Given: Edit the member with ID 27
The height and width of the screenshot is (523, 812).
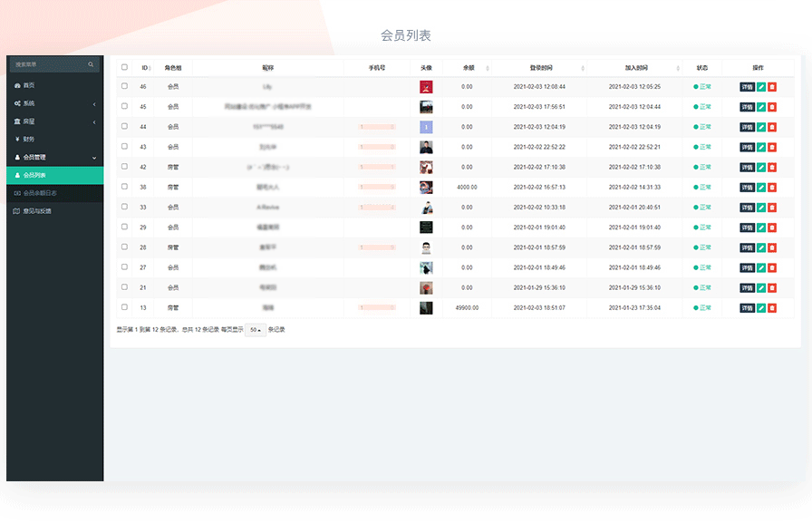Looking at the screenshot, I should pyautogui.click(x=761, y=268).
